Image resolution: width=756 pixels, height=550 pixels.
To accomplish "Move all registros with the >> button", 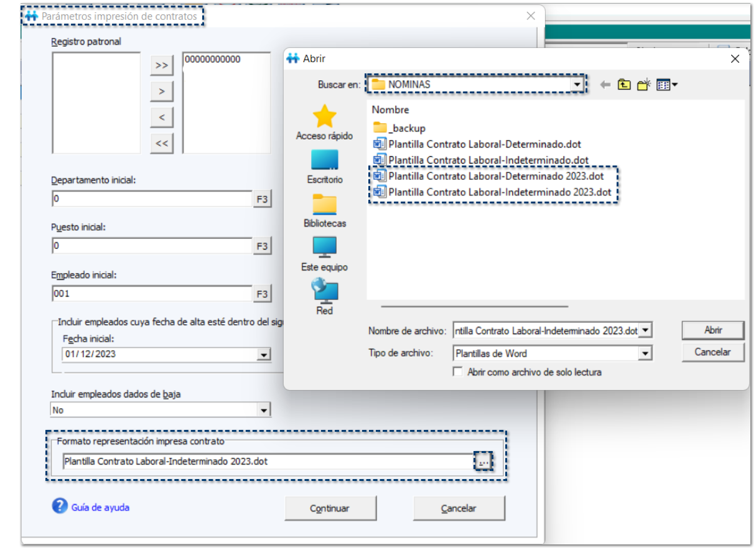I will (x=162, y=65).
